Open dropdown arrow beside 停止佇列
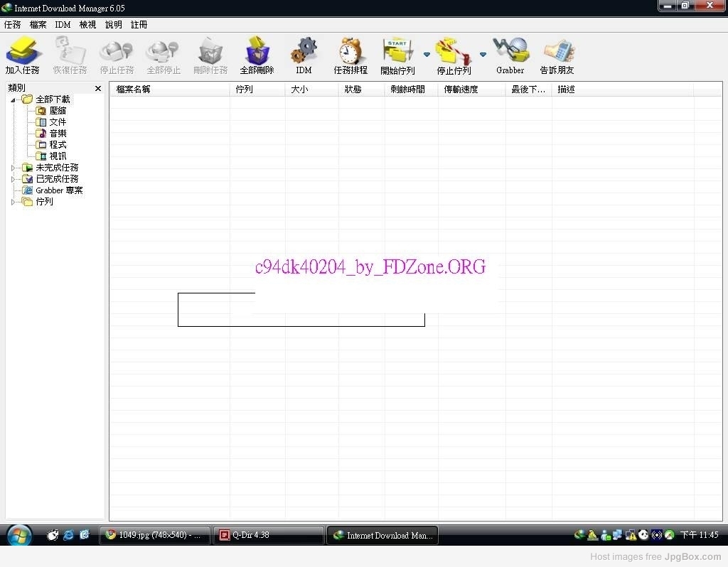This screenshot has width=728, height=567. pos(483,54)
